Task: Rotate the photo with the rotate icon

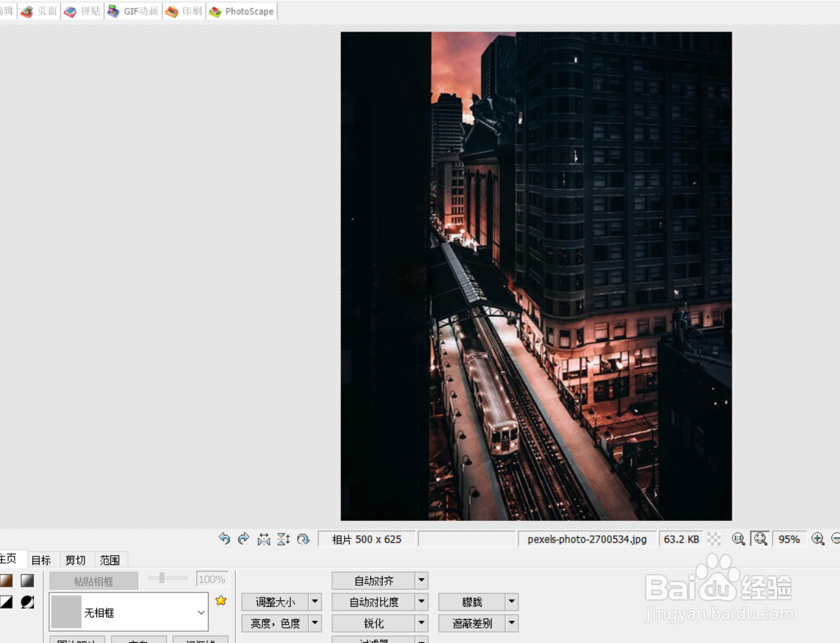Action: (303, 539)
